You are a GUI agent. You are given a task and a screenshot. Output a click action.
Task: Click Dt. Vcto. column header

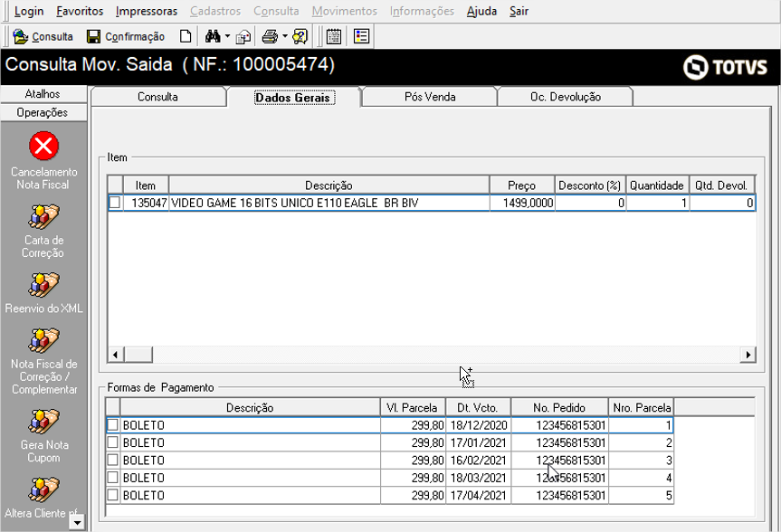[478, 407]
